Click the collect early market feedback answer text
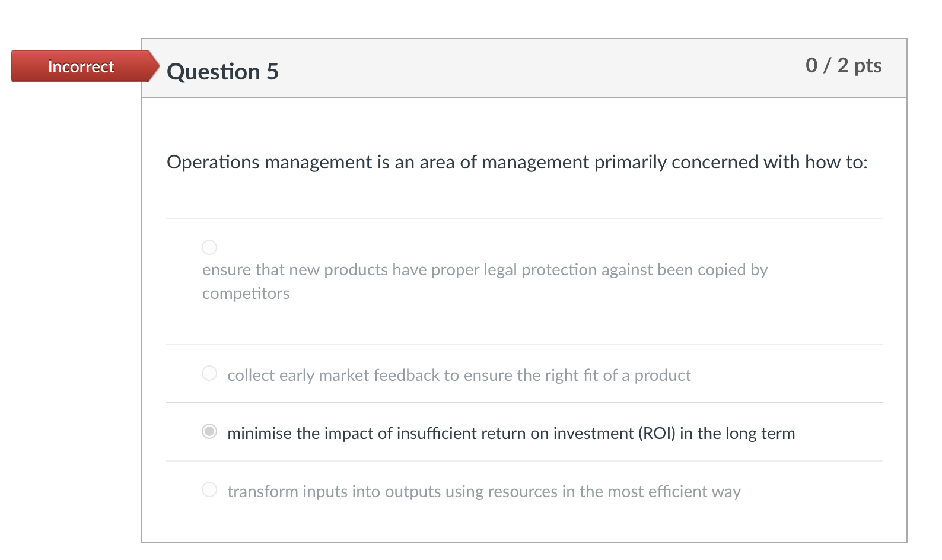The image size is (942, 560). pyautogui.click(x=459, y=376)
